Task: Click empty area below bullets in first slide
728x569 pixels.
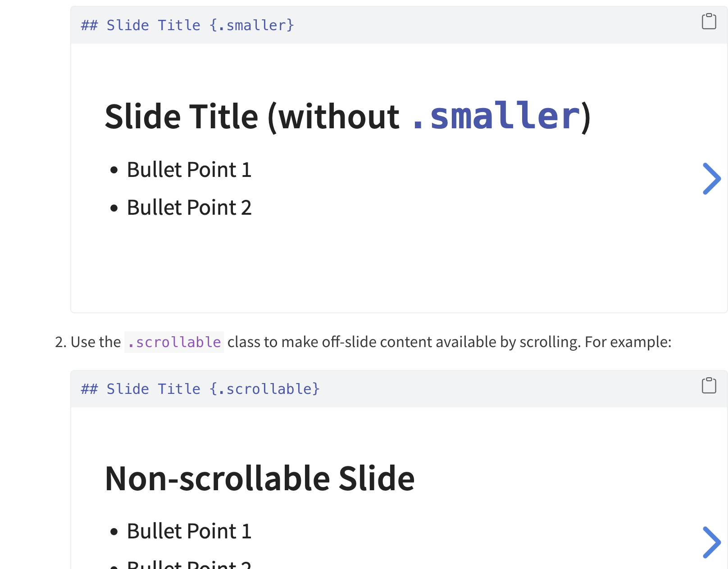Action: coord(360,266)
